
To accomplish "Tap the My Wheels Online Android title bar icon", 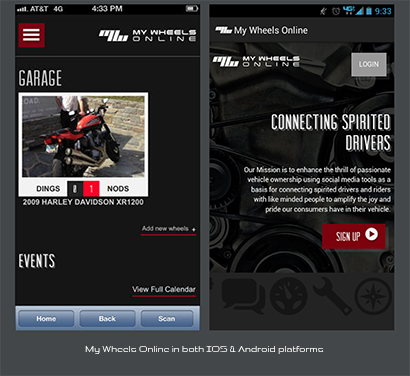I will pyautogui.click(x=223, y=30).
